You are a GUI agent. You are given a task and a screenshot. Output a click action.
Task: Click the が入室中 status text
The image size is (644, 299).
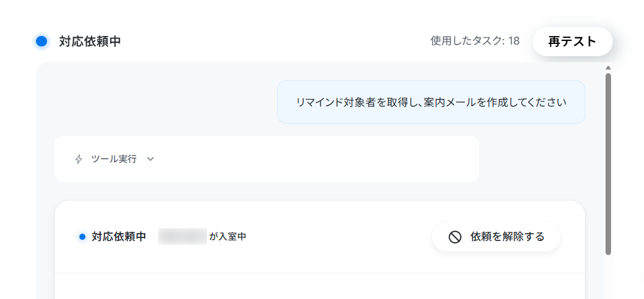pos(228,237)
